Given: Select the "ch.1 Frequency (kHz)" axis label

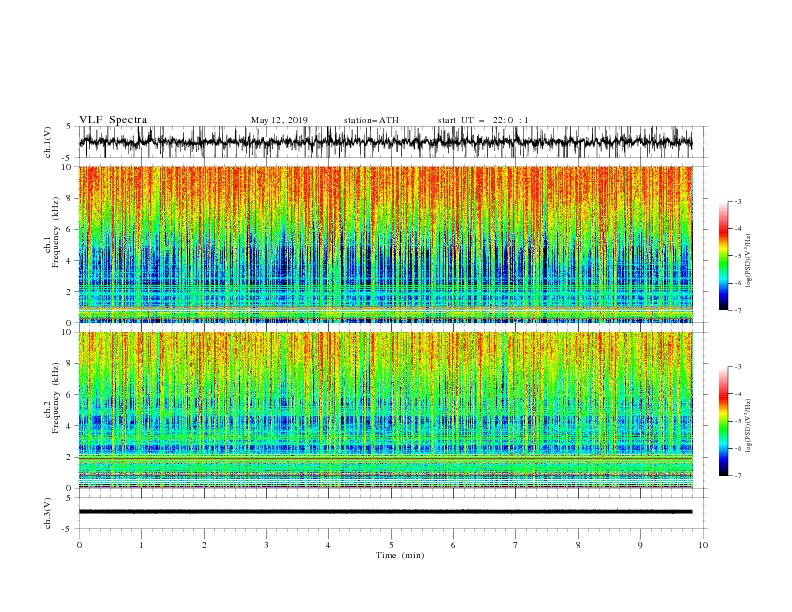Looking at the screenshot, I should 52,232.
